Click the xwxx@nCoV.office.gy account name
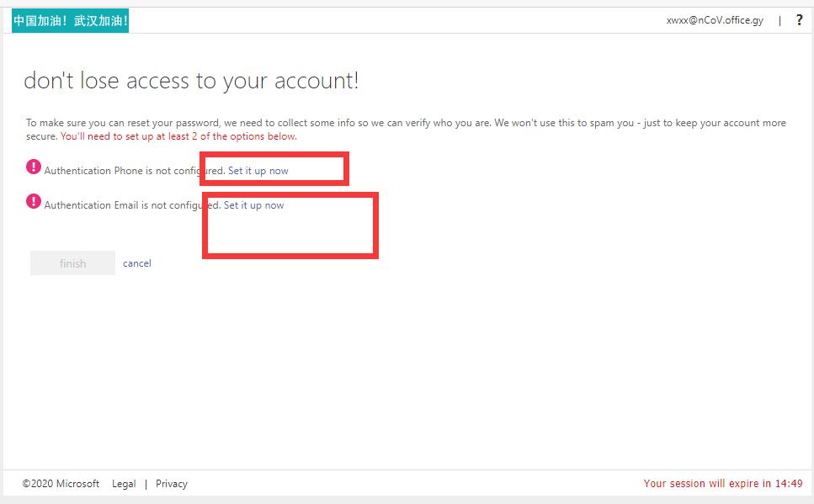 tap(715, 21)
